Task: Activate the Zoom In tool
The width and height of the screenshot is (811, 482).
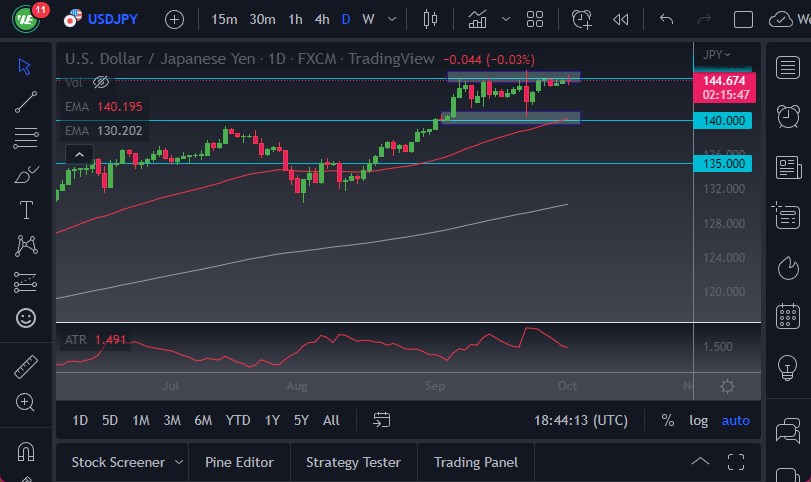Action: 26,402
